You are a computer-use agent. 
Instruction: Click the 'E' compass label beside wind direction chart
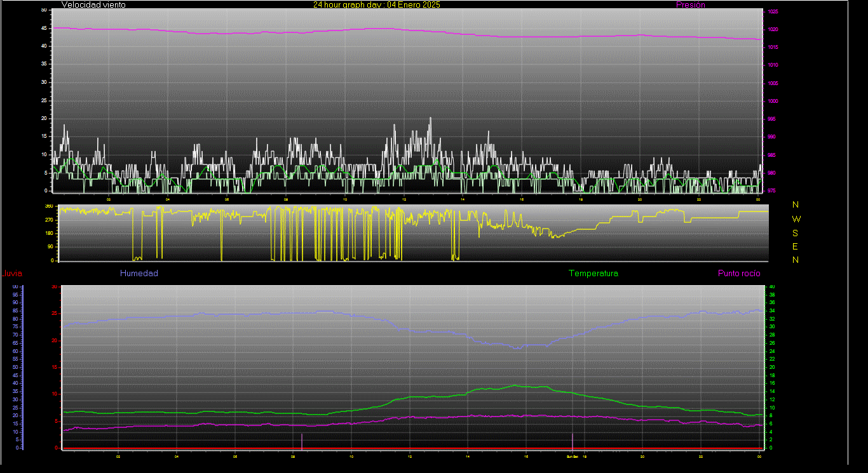tap(796, 246)
